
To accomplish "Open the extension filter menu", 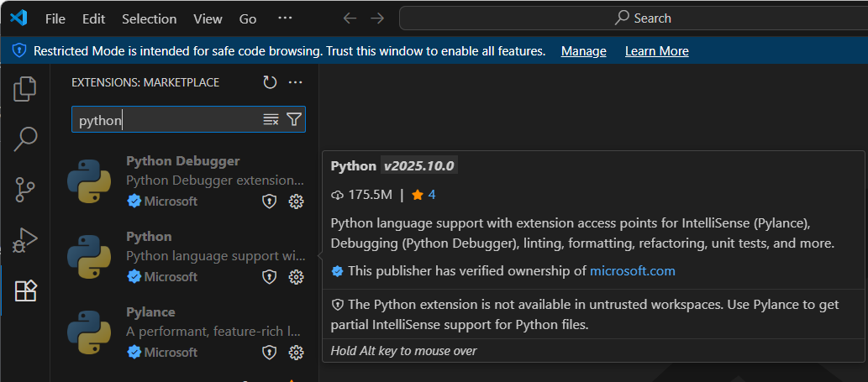I will pos(294,119).
